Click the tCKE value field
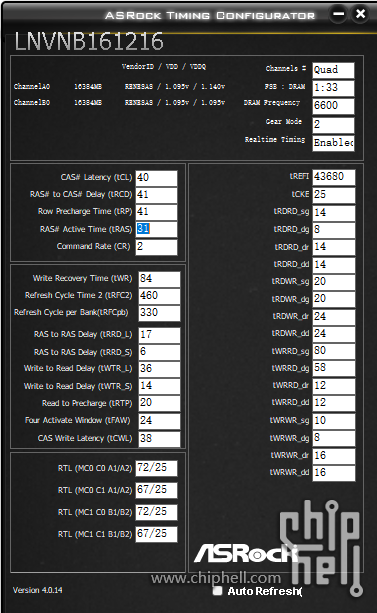This screenshot has width=377, height=613. pyautogui.click(x=334, y=195)
